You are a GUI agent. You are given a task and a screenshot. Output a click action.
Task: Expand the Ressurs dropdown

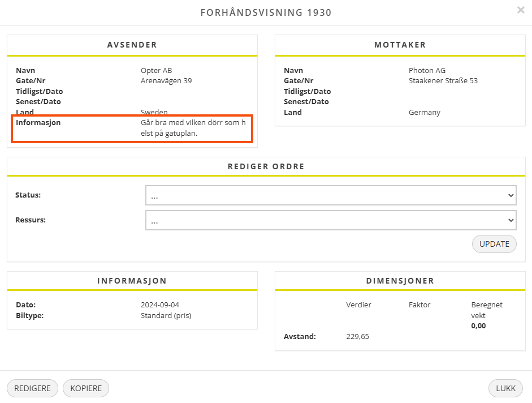[331, 220]
